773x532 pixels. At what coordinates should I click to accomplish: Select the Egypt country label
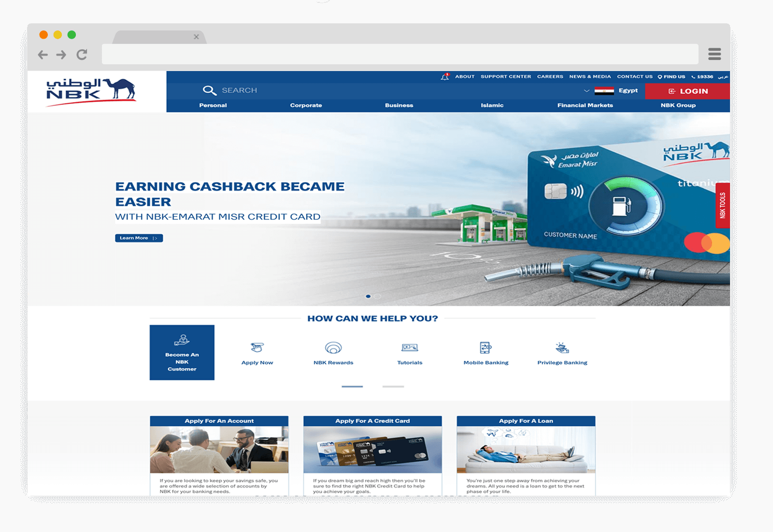coord(628,90)
